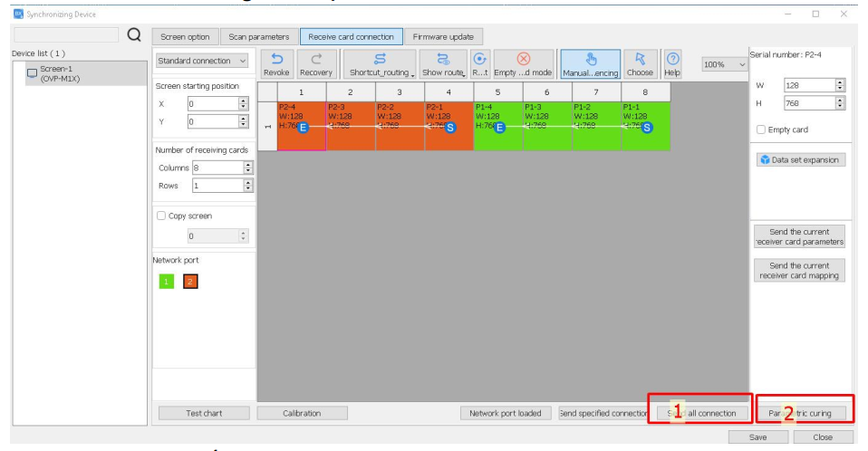The width and height of the screenshot is (868, 451).
Task: Select Screen-1 (OVP-M1X) in device list
Action: [80, 73]
